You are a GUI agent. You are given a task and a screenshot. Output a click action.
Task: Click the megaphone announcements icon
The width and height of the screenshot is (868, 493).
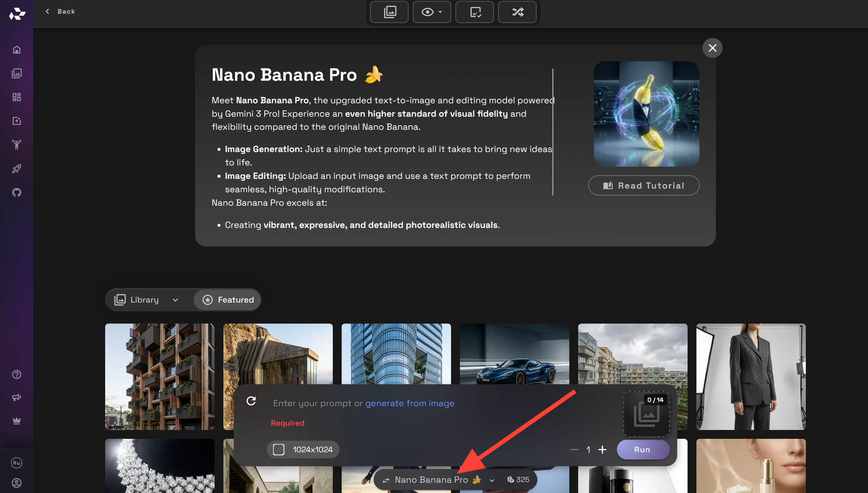tap(16, 397)
